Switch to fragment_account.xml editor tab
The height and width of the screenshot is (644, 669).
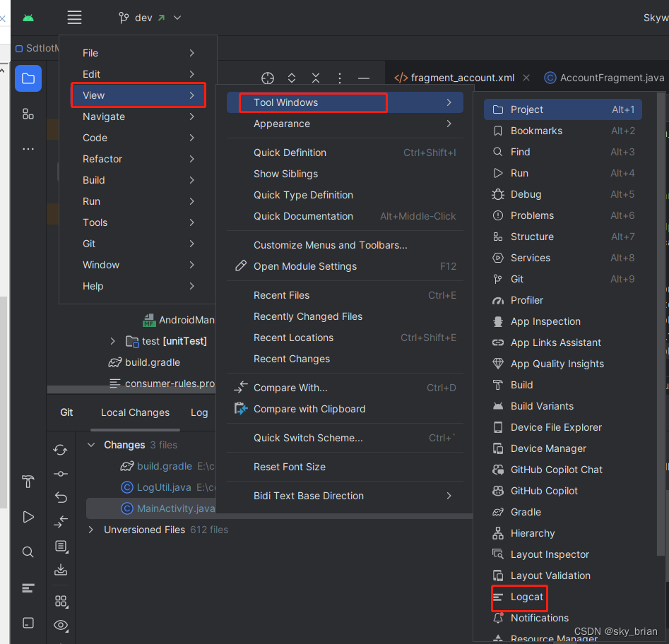click(455, 78)
